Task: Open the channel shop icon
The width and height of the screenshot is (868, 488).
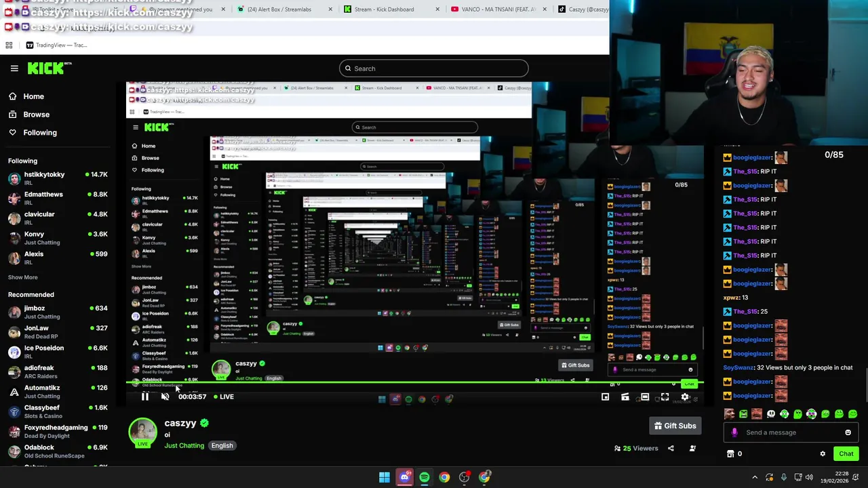Action: pos(730,453)
